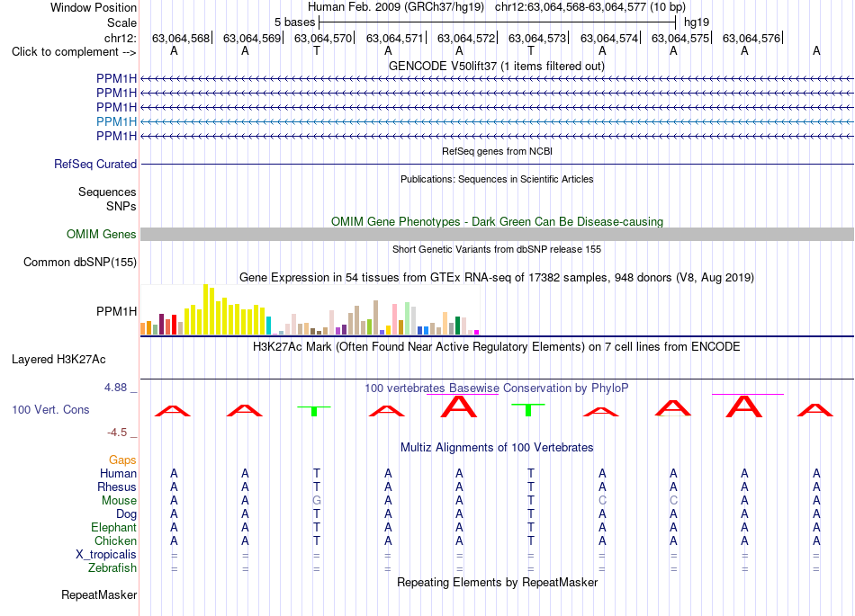This screenshot has height=616, width=855.
Task: Click the Layered H3K27Ac track label
Action: pos(58,360)
